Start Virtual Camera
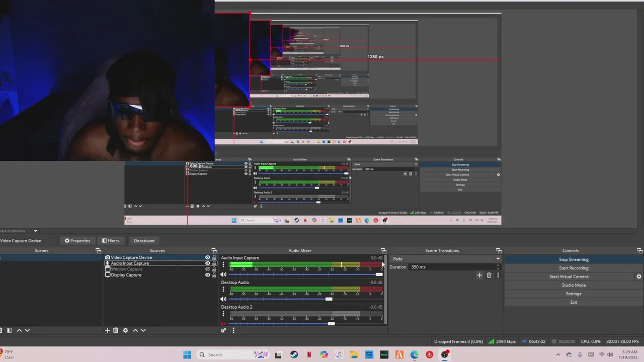Screen dimensions: 644x362 [569, 277]
